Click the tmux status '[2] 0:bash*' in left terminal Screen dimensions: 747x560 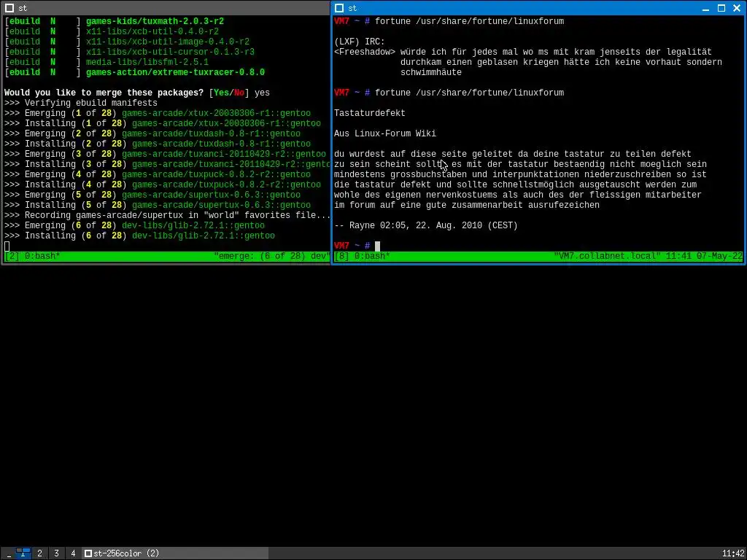click(32, 256)
